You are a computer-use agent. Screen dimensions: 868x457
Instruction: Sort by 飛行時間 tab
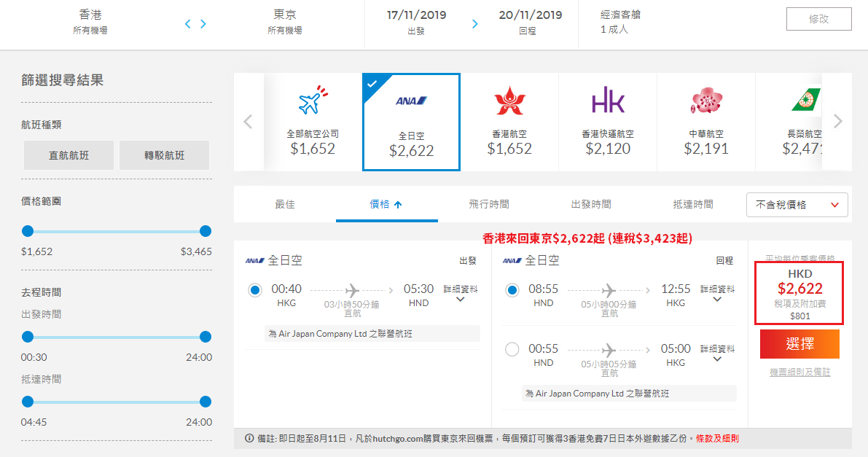click(489, 204)
